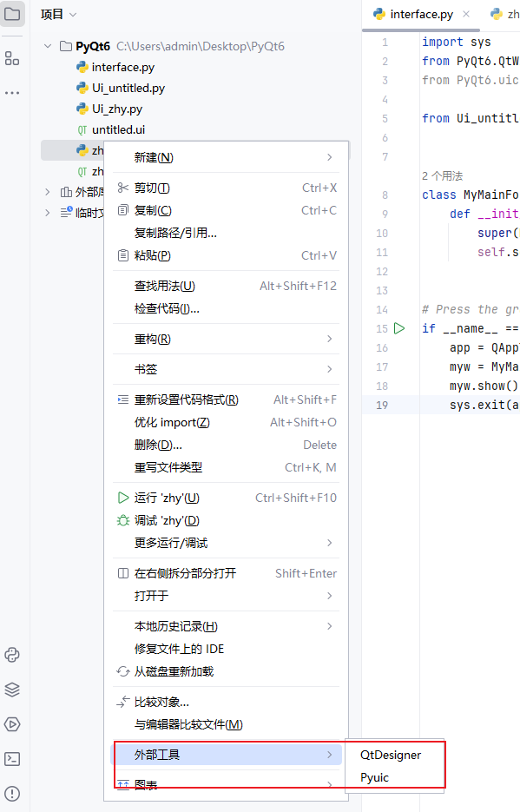This screenshot has height=812, width=520.
Task: Open the Python Console icon in sidebar
Action: pos(12,724)
